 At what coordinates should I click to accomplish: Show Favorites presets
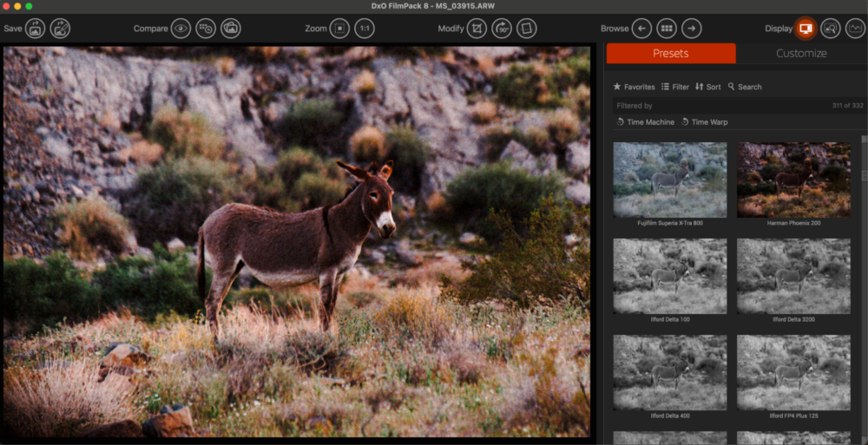pos(634,87)
